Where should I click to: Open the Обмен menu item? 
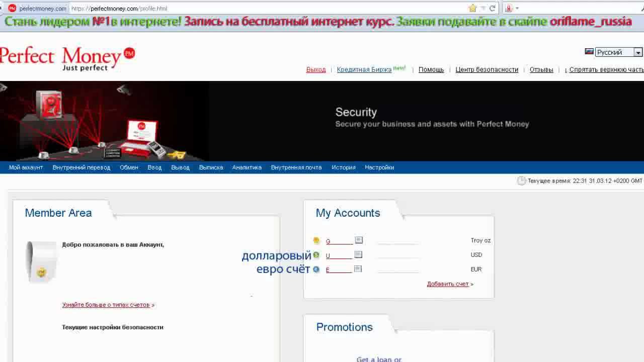click(129, 167)
